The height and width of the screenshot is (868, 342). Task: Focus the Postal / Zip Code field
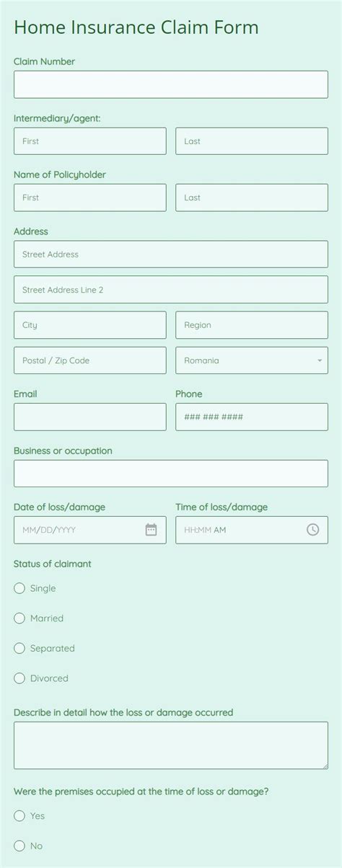click(x=90, y=360)
